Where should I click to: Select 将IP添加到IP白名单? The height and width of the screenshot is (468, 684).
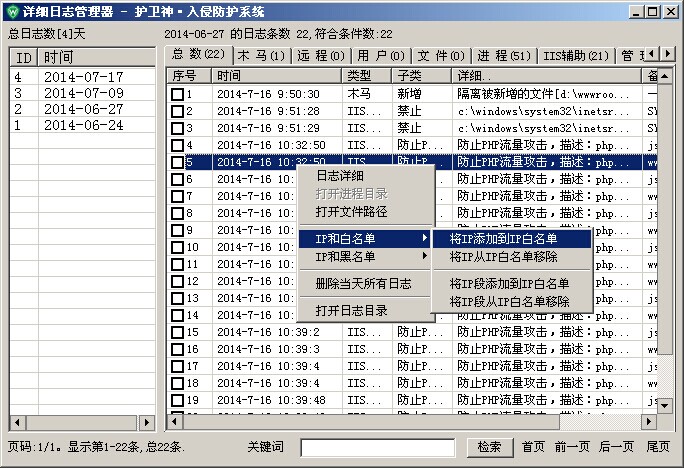[x=512, y=239]
